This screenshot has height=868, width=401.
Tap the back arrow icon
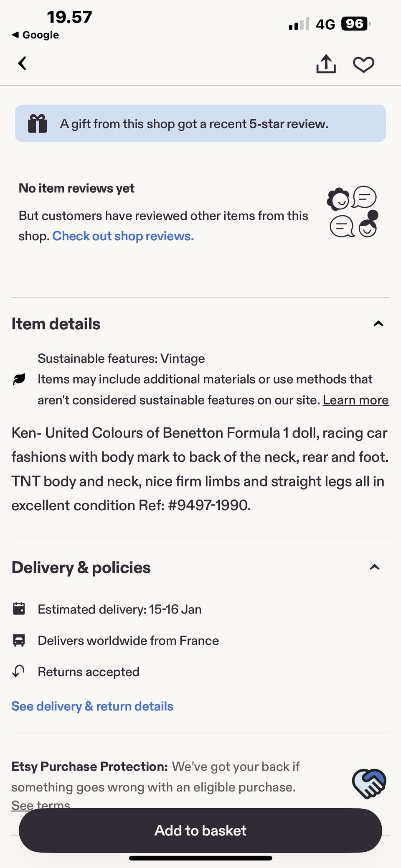[23, 64]
